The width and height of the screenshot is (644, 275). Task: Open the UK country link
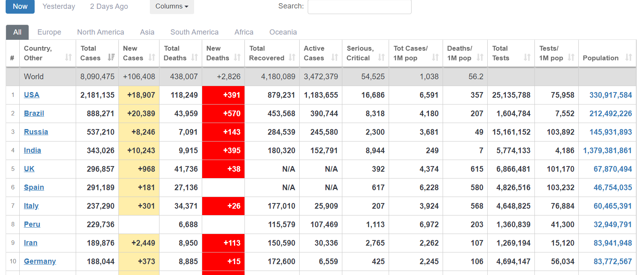29,169
